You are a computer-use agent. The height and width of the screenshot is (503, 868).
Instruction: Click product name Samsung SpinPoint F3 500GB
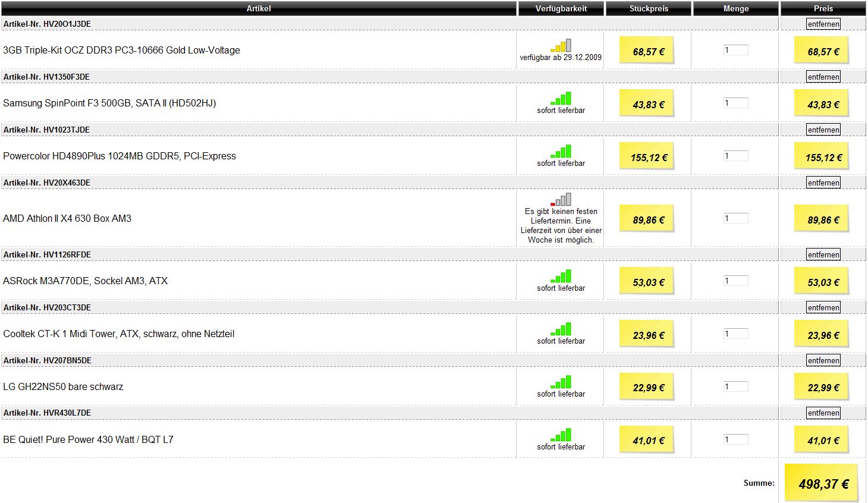[109, 103]
